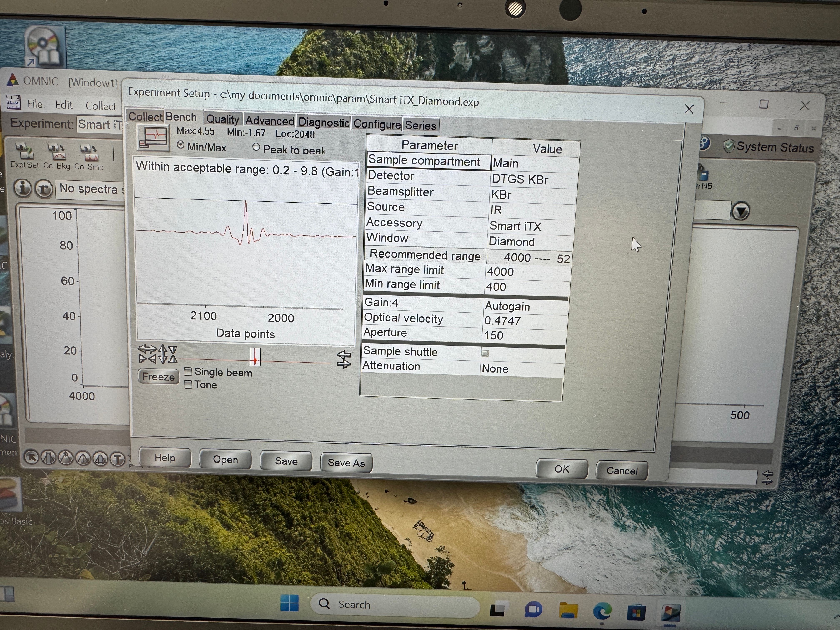Enable the Single beam checkbox
The image size is (840, 630).
point(187,371)
